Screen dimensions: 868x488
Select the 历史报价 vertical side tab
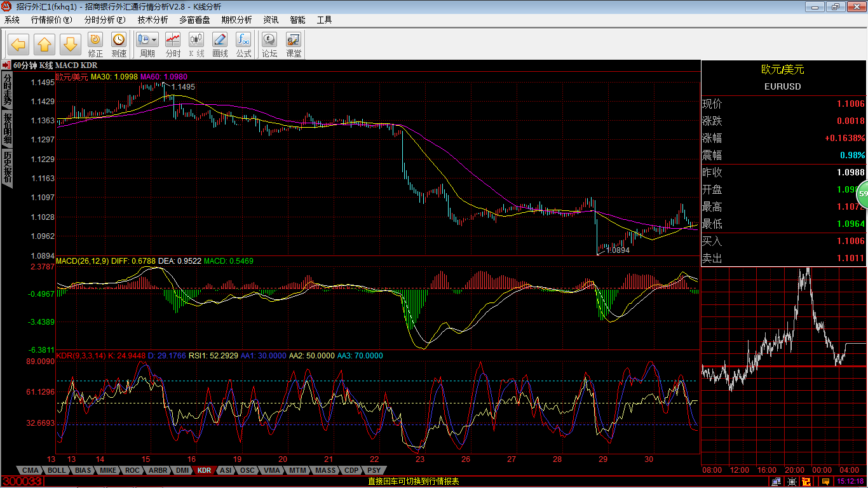tap(7, 167)
